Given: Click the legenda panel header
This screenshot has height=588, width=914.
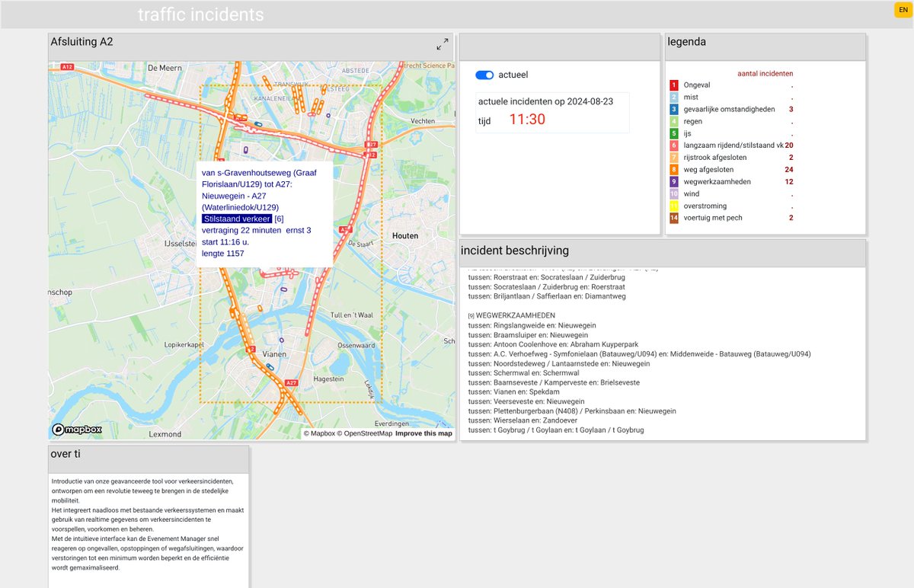Looking at the screenshot, I should (765, 47).
